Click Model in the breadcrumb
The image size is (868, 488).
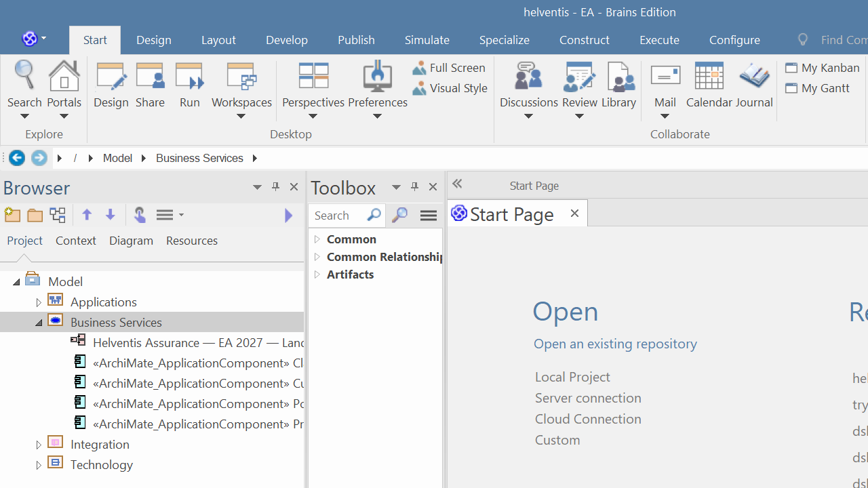117,158
